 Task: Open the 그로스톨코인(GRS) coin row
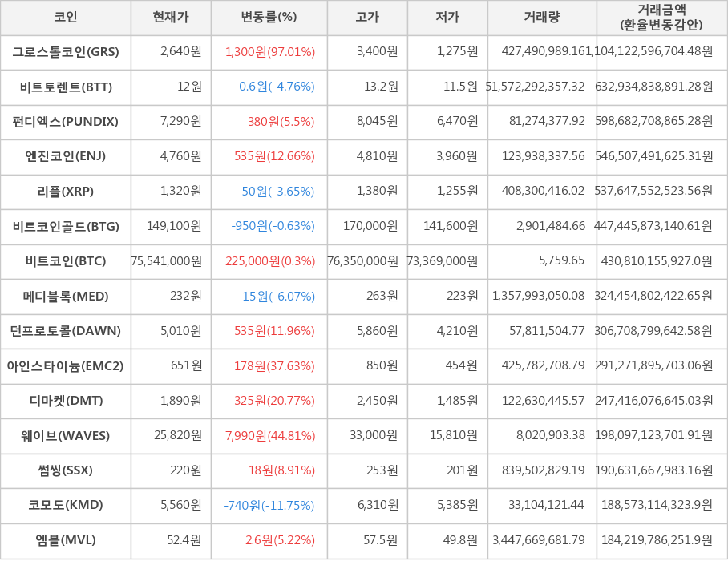tap(66, 52)
